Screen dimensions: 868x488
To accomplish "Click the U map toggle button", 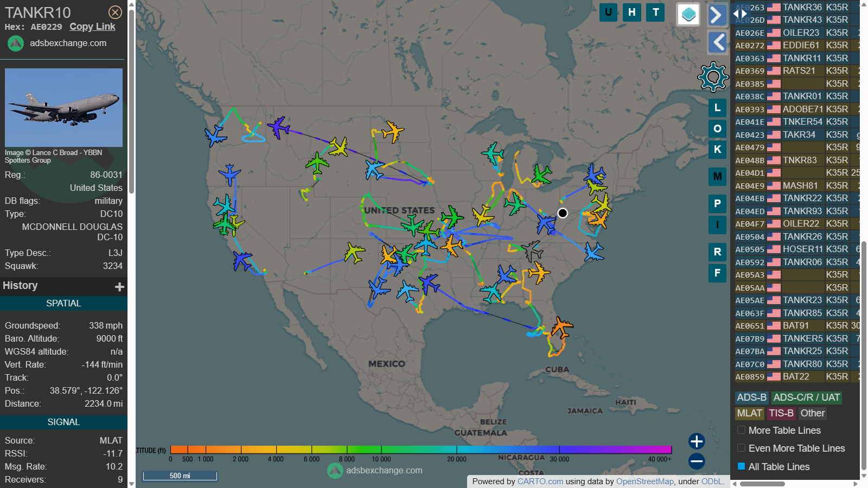I will coord(608,12).
